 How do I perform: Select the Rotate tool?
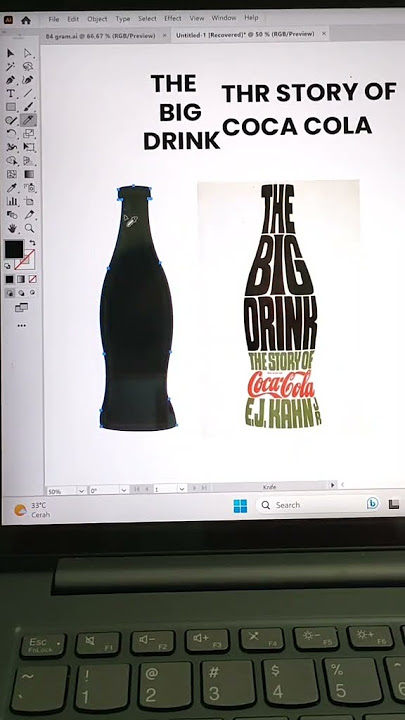(x=11, y=134)
